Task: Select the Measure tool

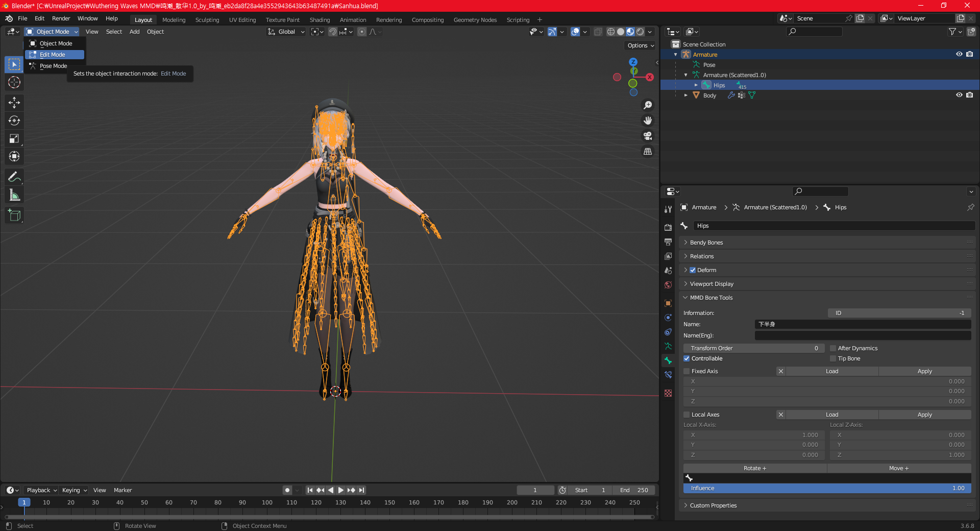Action: pyautogui.click(x=14, y=195)
